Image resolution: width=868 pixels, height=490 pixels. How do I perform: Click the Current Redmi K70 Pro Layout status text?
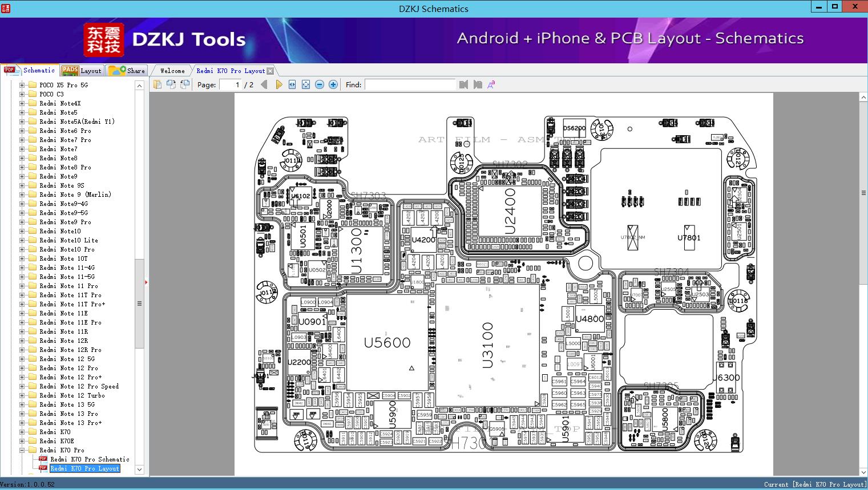(815, 484)
